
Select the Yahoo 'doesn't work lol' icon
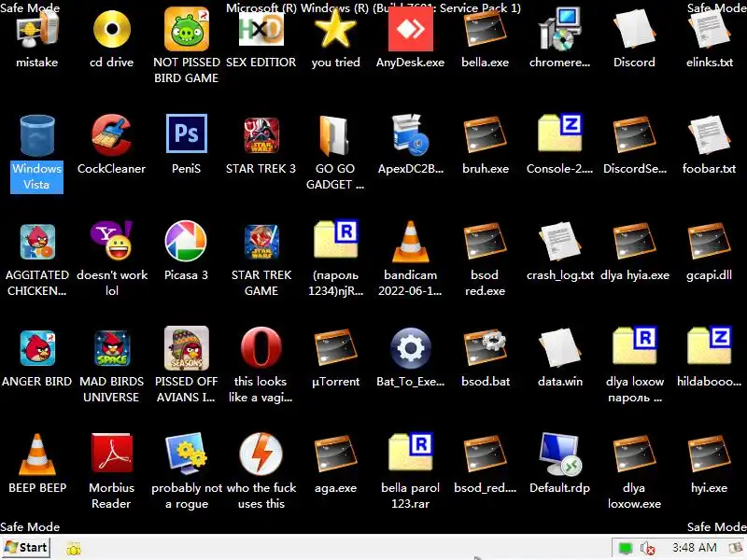coord(111,241)
